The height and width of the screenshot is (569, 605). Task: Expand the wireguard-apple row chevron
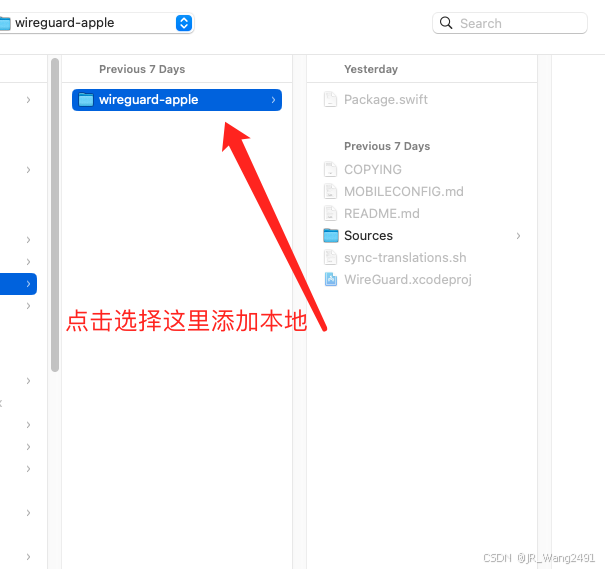[x=273, y=100]
